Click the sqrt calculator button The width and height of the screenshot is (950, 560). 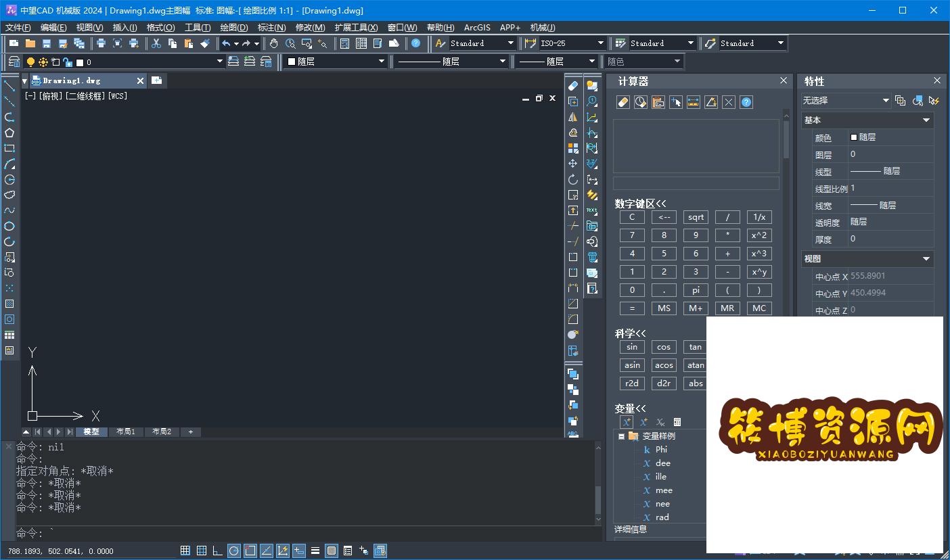click(696, 217)
